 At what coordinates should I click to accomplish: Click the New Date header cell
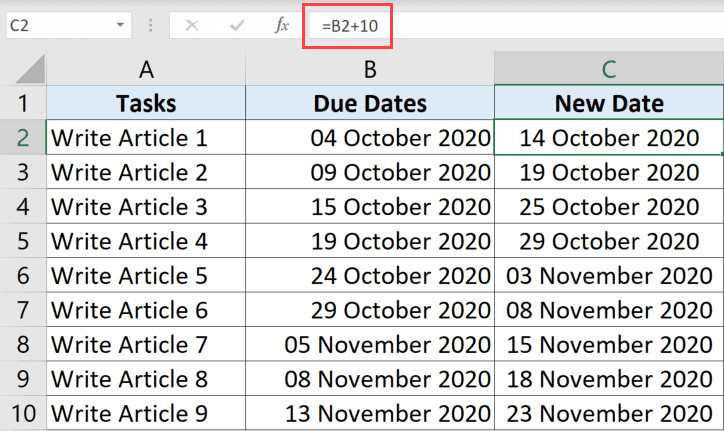click(609, 103)
